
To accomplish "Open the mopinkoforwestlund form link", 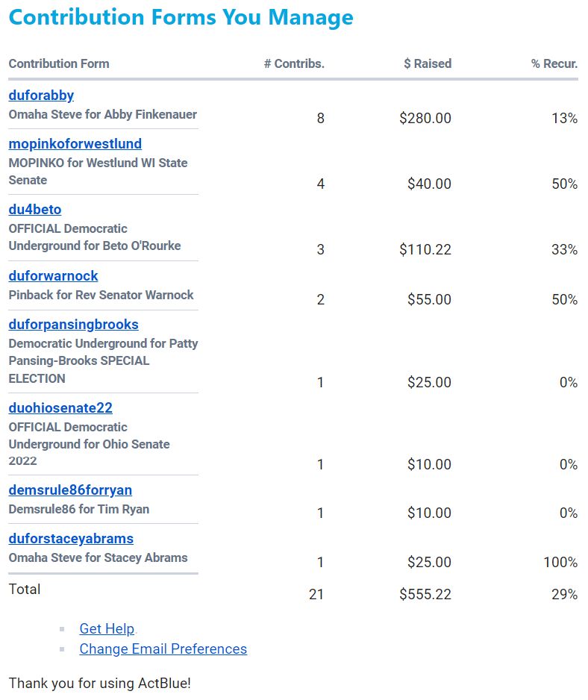I will click(x=75, y=144).
